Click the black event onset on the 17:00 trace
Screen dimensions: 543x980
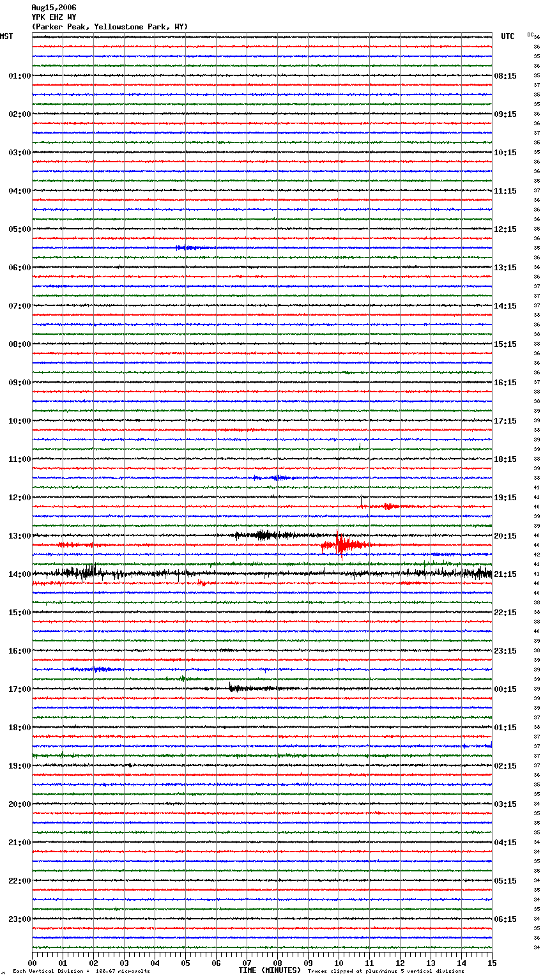pyautogui.click(x=231, y=688)
